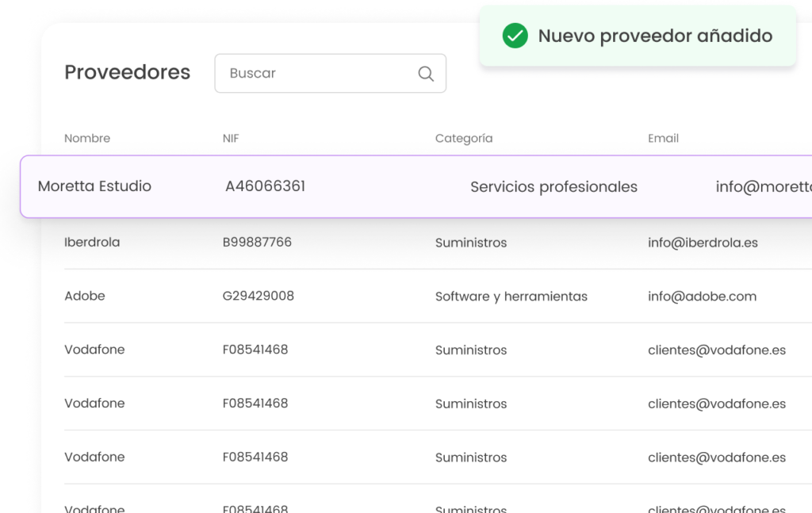This screenshot has width=812, height=513.
Task: Click the info@moretta email in highlighted row
Action: 764,187
